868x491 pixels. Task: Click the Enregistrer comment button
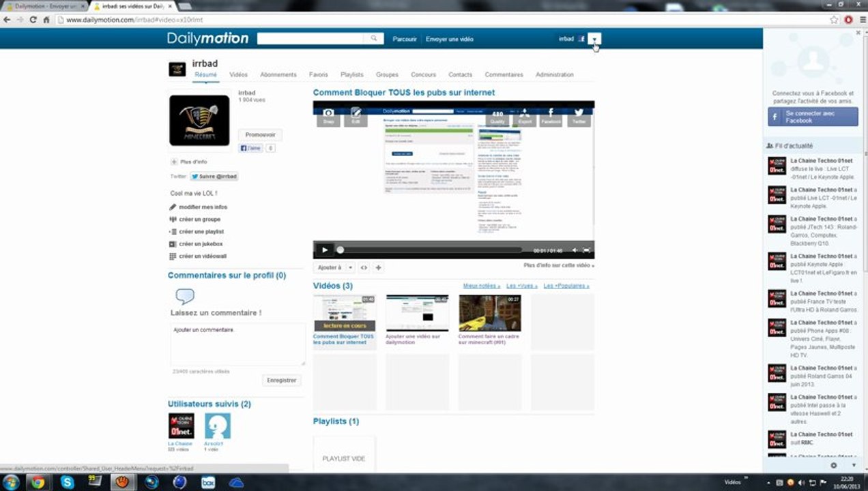[x=281, y=381]
